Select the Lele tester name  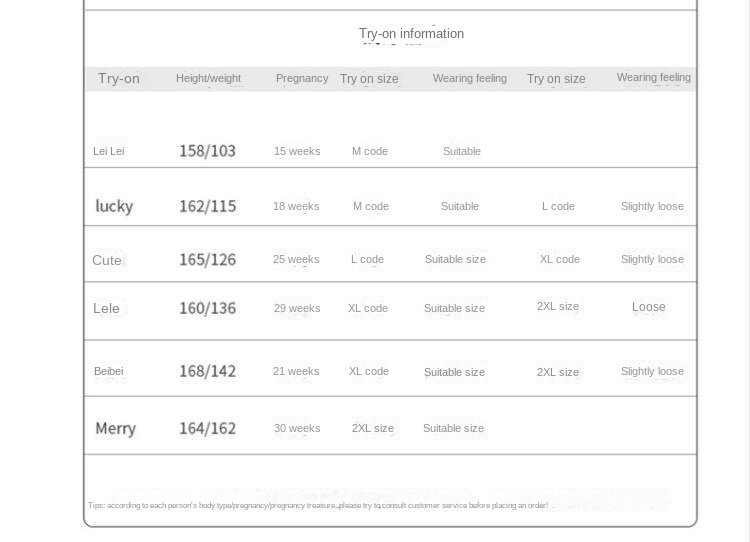click(106, 308)
